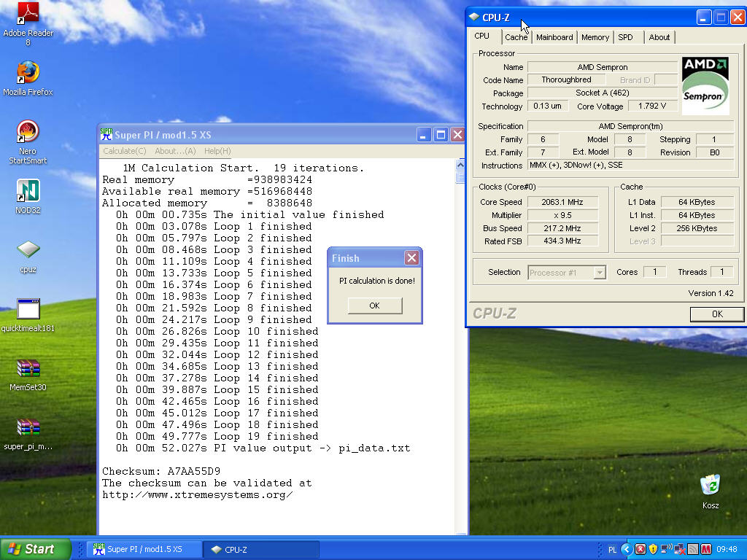Click the Bus Speed value 217.2 MHz
747x560 pixels.
pyautogui.click(x=562, y=228)
